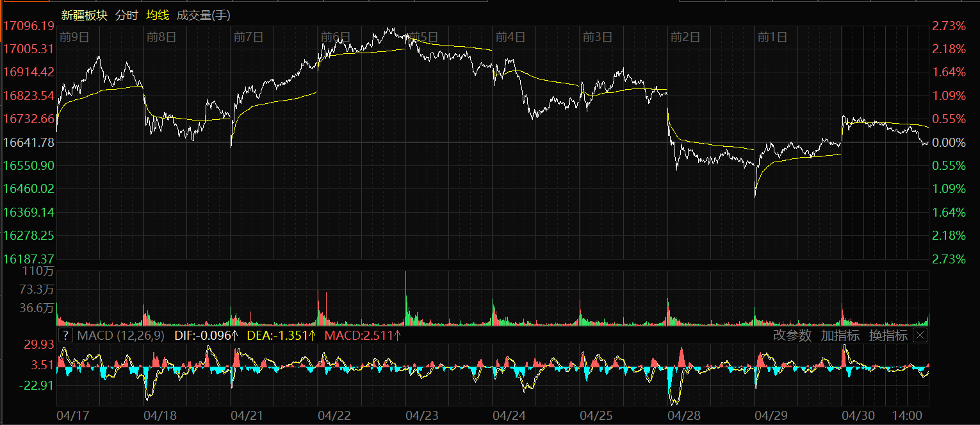
Task: Click the 04/23 date on the time axis
Action: pyautogui.click(x=421, y=415)
